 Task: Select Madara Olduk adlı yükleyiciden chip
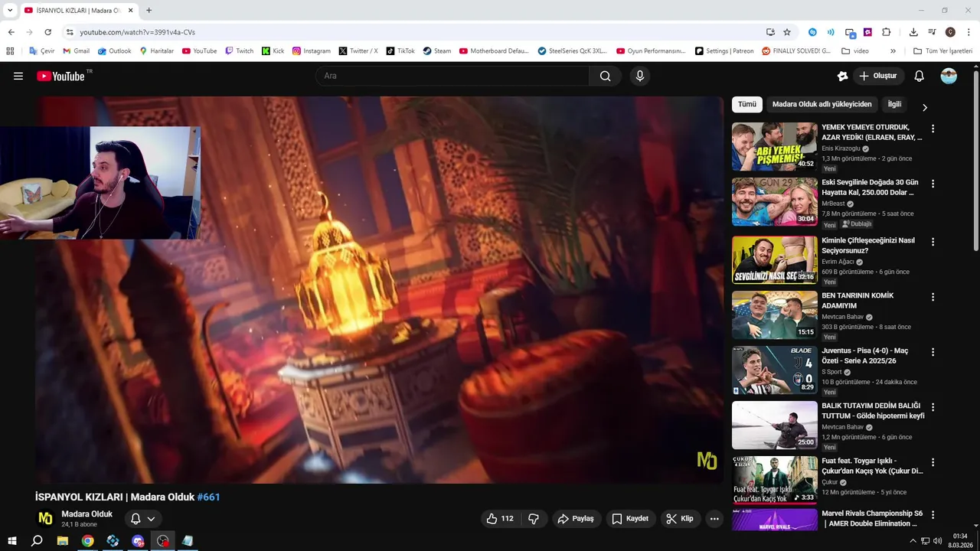click(822, 104)
